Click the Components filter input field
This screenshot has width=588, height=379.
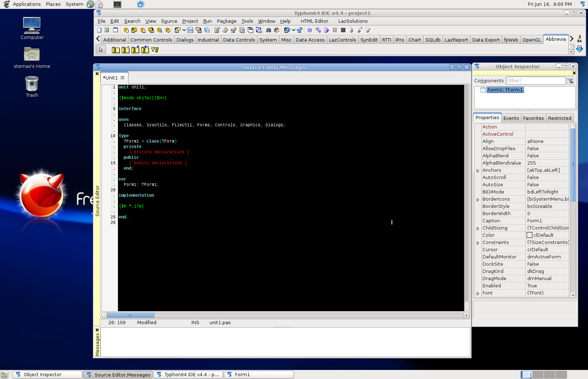point(536,81)
